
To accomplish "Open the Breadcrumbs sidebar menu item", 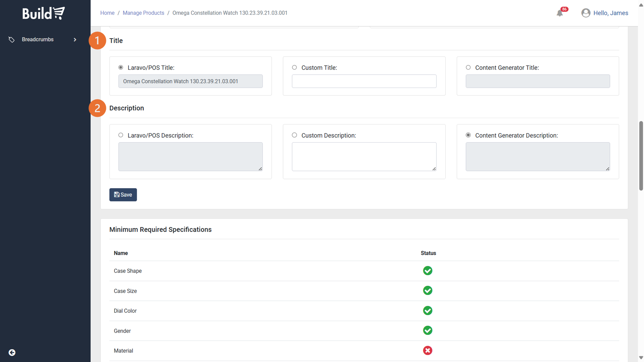I will click(x=38, y=40).
